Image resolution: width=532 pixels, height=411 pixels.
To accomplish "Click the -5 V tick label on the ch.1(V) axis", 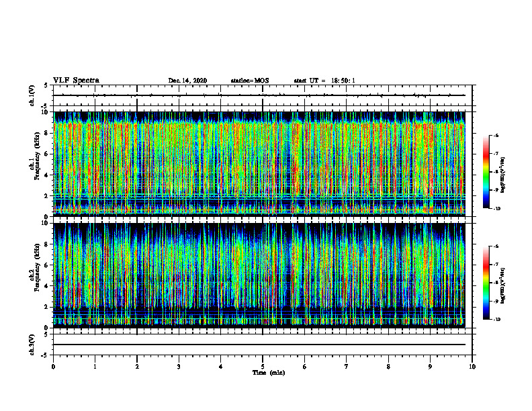I will pyautogui.click(x=45, y=106).
